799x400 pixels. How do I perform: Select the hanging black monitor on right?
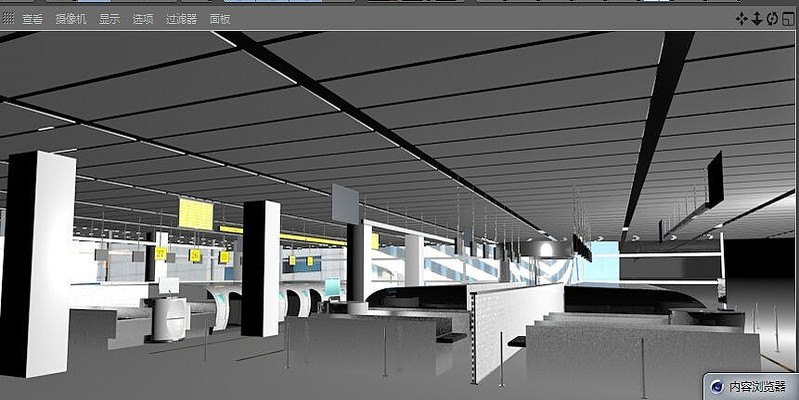[x=715, y=178]
